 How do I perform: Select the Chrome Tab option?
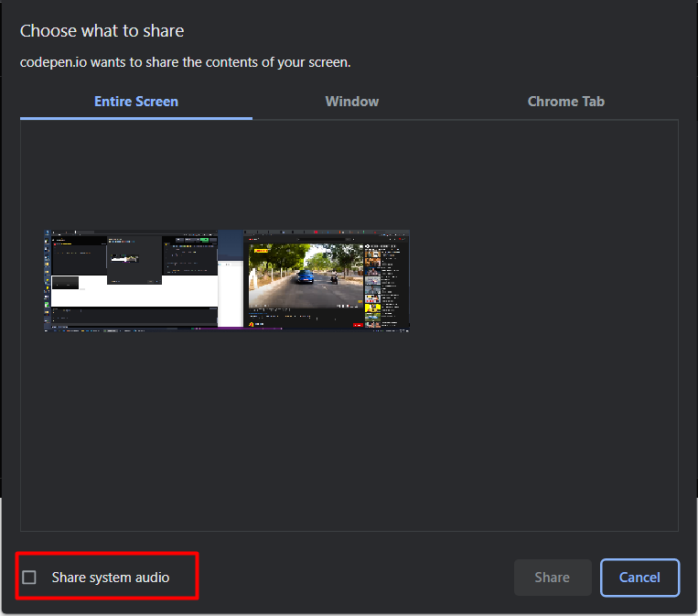(565, 102)
